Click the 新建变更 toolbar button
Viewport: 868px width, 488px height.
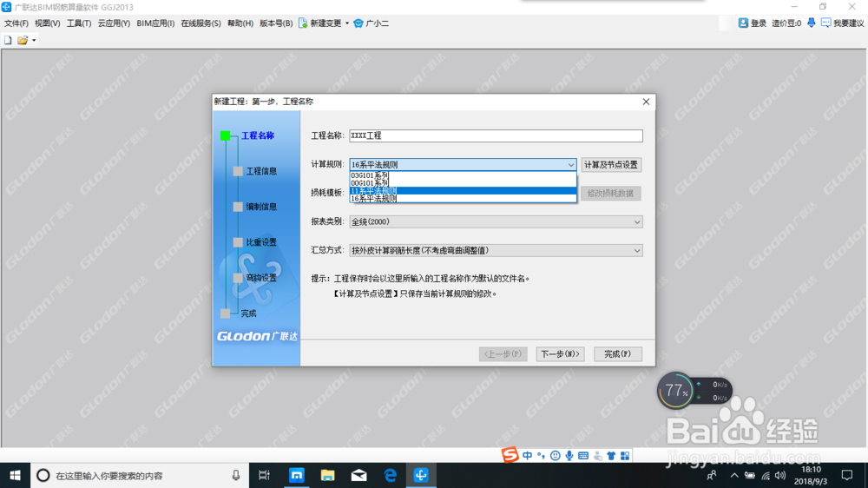click(320, 23)
